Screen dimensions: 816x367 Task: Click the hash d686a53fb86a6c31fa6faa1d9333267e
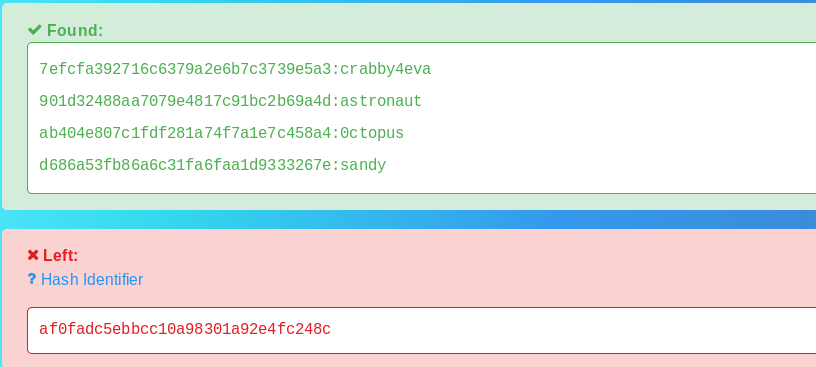185,166
